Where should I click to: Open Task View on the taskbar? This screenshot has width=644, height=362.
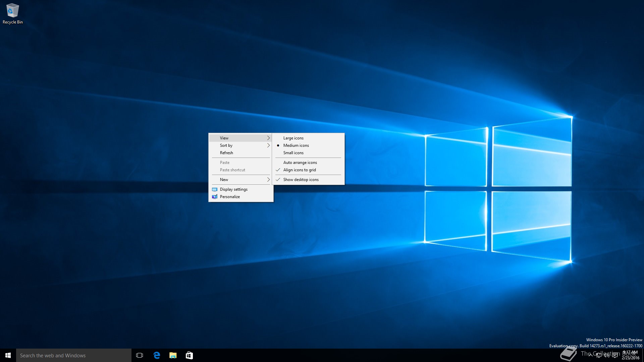(140, 355)
